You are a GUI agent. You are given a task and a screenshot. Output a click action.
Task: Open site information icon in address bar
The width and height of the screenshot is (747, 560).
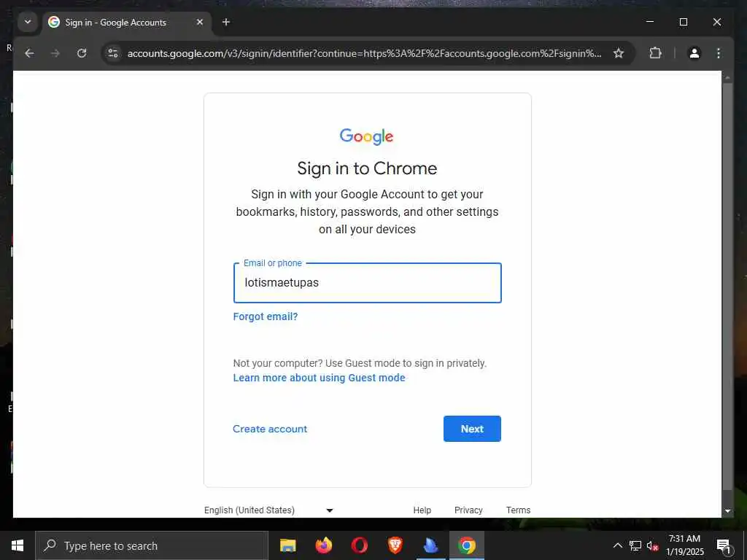pos(113,53)
